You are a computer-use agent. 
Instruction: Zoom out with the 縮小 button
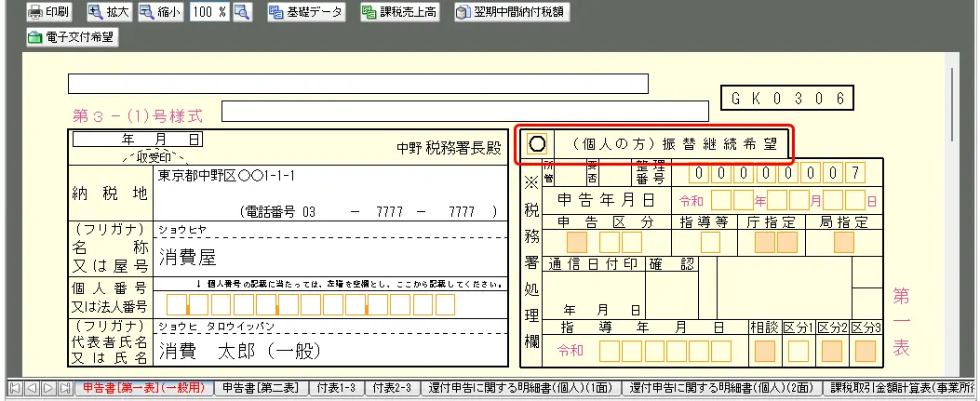click(160, 13)
